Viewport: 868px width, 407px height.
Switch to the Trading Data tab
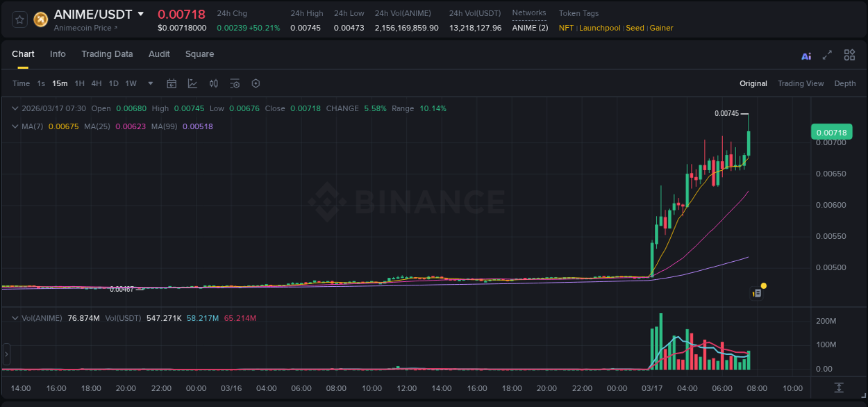107,54
